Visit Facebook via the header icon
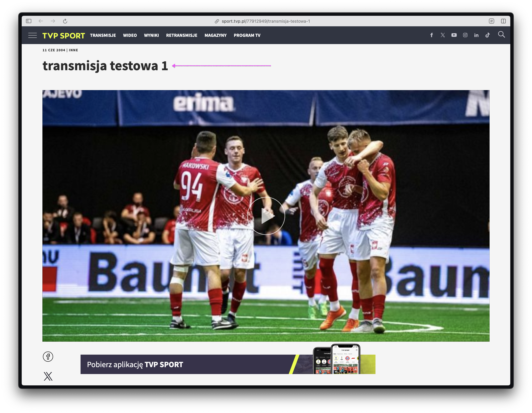Screen dimensions: 532x413 (x=432, y=35)
